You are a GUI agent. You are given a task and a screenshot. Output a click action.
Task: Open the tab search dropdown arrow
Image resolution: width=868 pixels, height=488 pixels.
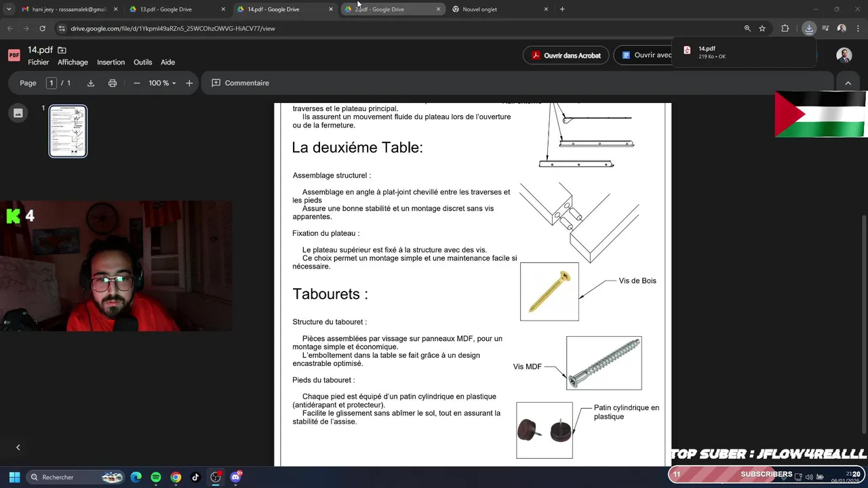9,9
